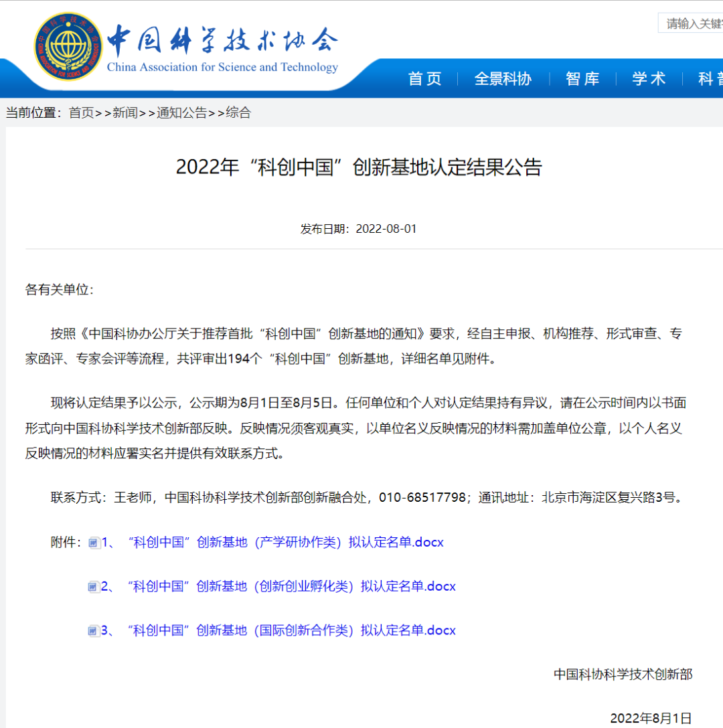Click the phone number 010-68517798
Screen dimensions: 723x728
pyautogui.click(x=422, y=498)
